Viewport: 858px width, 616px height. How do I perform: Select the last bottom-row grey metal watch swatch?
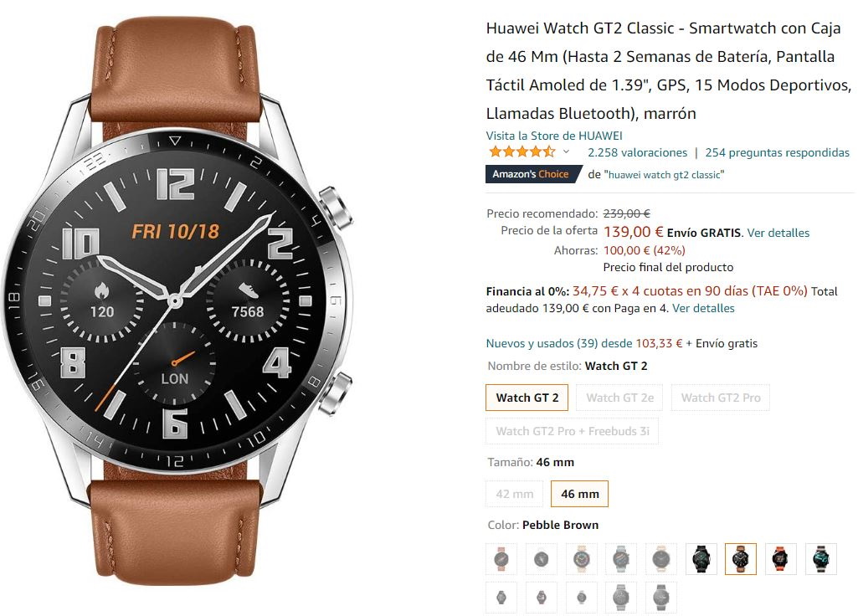tap(661, 598)
